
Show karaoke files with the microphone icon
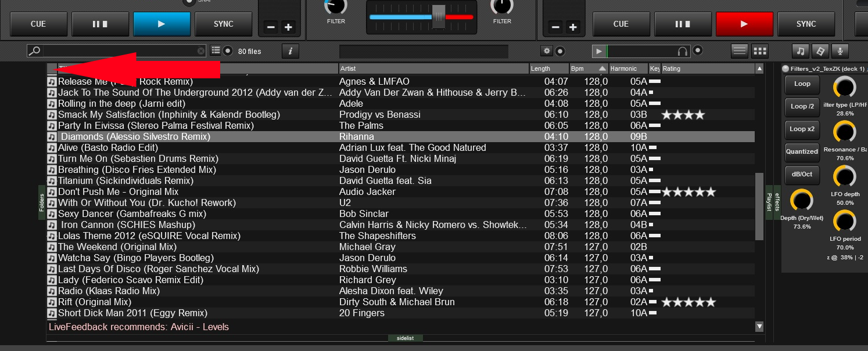coord(839,51)
